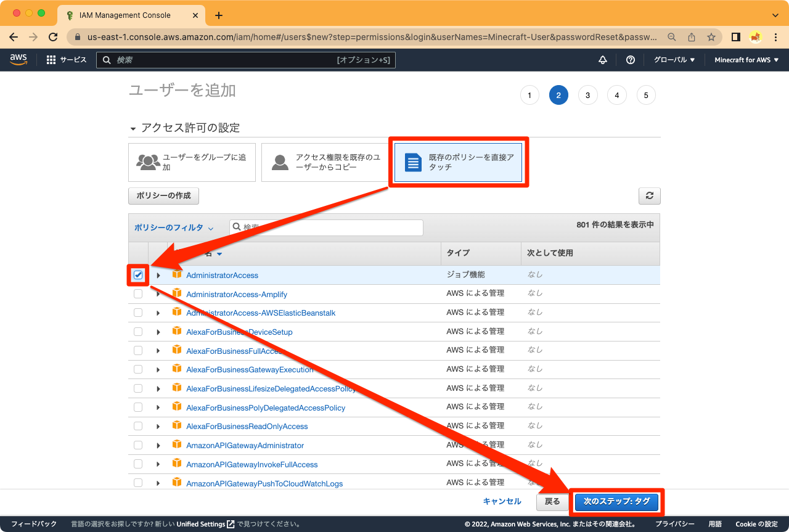The height and width of the screenshot is (532, 789).
Task: Open the Minecraft for AWS account menu
Action: (746, 59)
